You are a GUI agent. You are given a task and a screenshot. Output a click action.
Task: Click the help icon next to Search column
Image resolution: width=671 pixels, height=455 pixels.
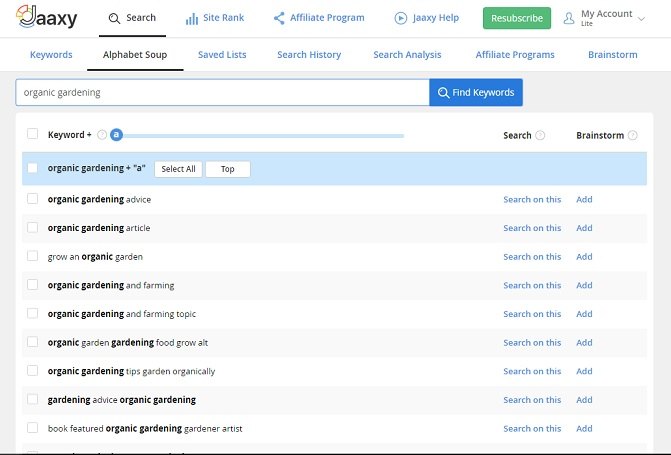point(540,135)
